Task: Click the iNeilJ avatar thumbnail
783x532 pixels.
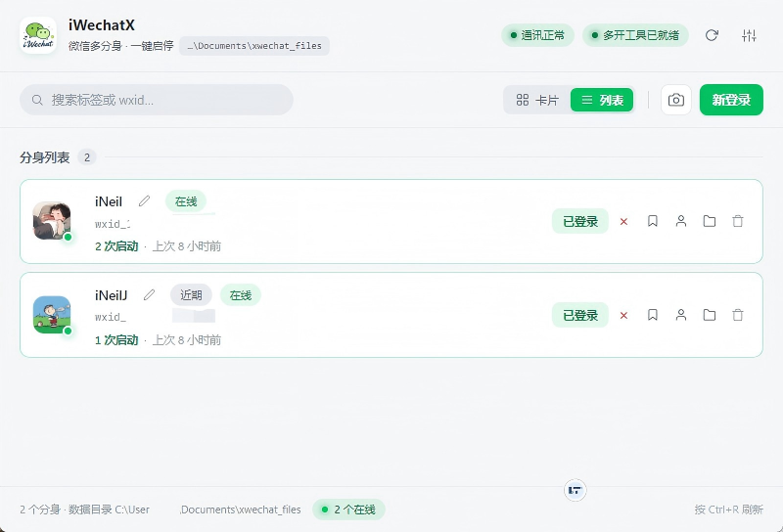Action: tap(52, 315)
